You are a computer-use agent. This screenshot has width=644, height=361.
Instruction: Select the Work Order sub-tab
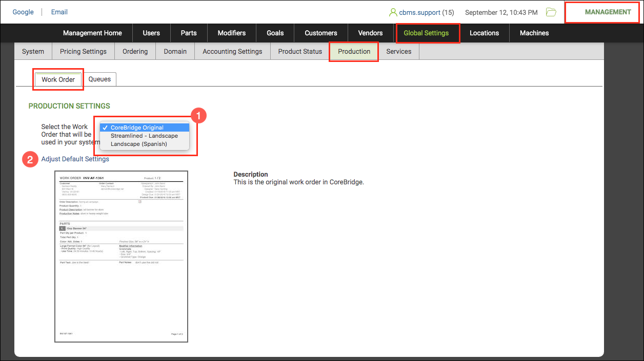click(58, 79)
